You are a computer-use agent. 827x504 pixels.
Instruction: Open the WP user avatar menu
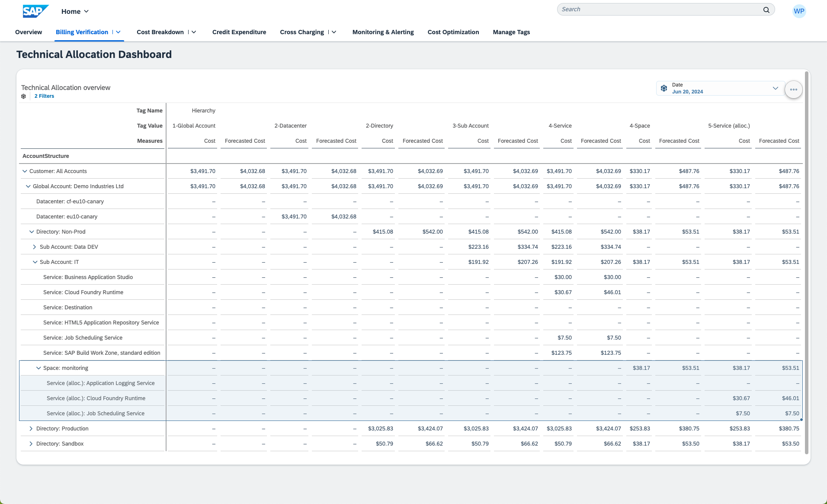point(798,11)
